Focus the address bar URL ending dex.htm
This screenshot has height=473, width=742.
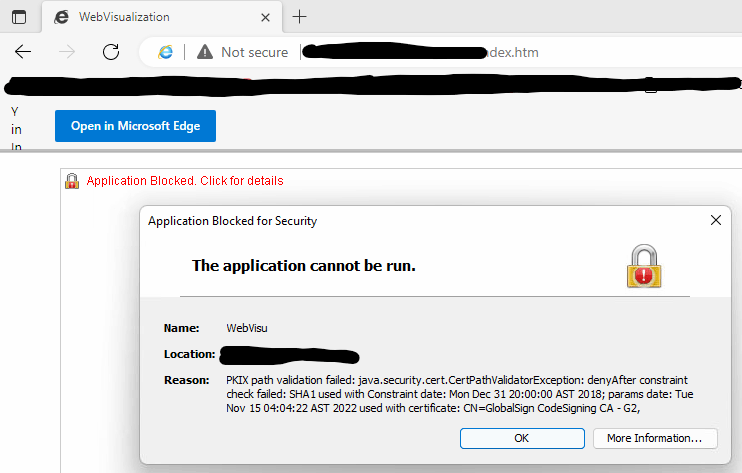[x=420, y=52]
